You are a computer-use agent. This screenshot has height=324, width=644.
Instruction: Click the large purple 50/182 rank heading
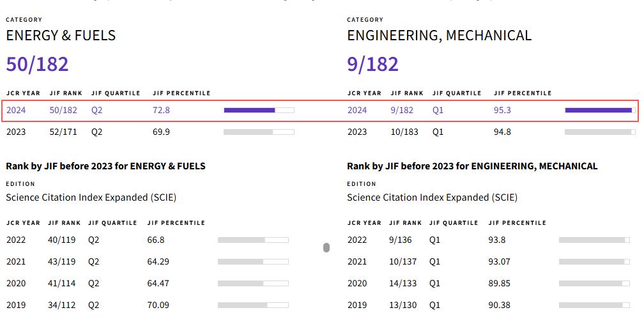click(x=37, y=64)
